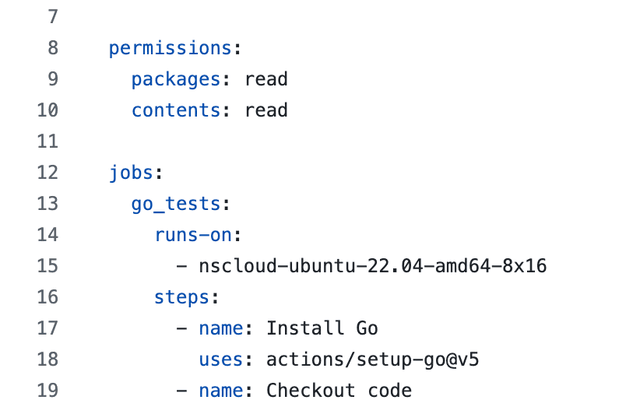Image resolution: width=640 pixels, height=406 pixels.
Task: Click the "steps" key
Action: (x=182, y=297)
